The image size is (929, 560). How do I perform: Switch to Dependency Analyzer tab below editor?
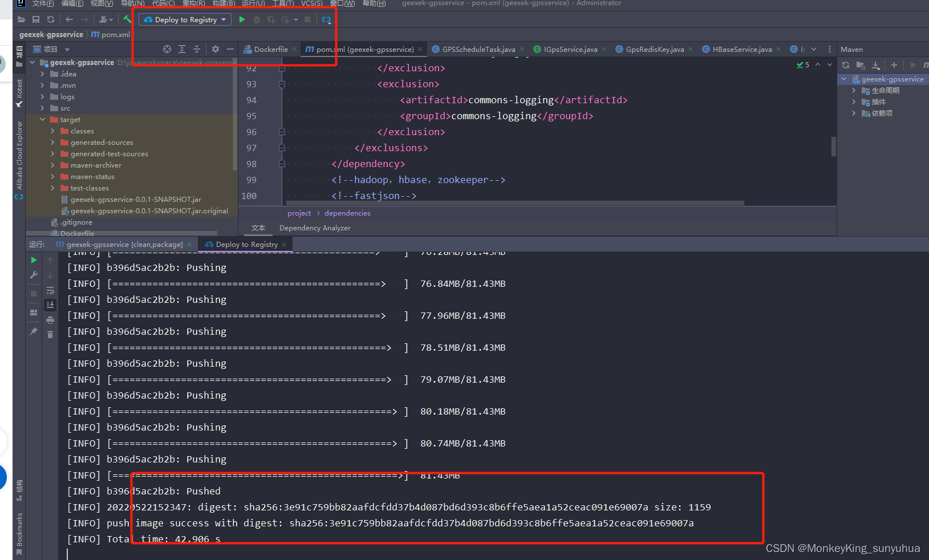pyautogui.click(x=315, y=228)
